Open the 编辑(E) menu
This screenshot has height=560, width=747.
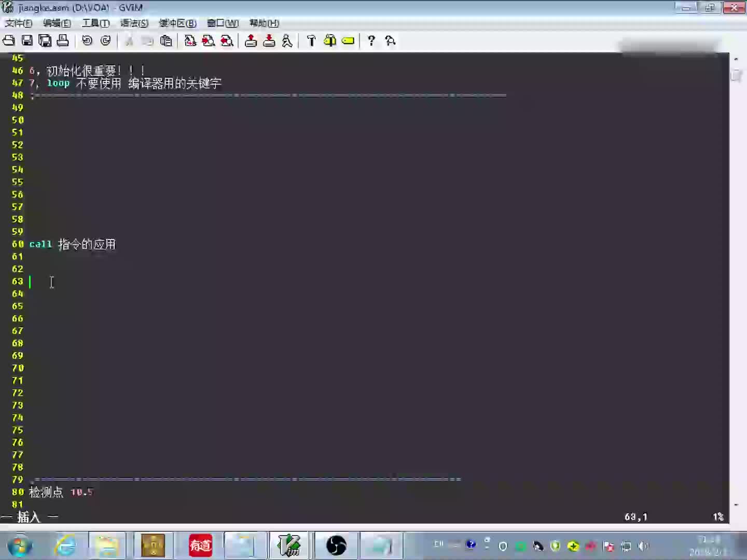[57, 23]
